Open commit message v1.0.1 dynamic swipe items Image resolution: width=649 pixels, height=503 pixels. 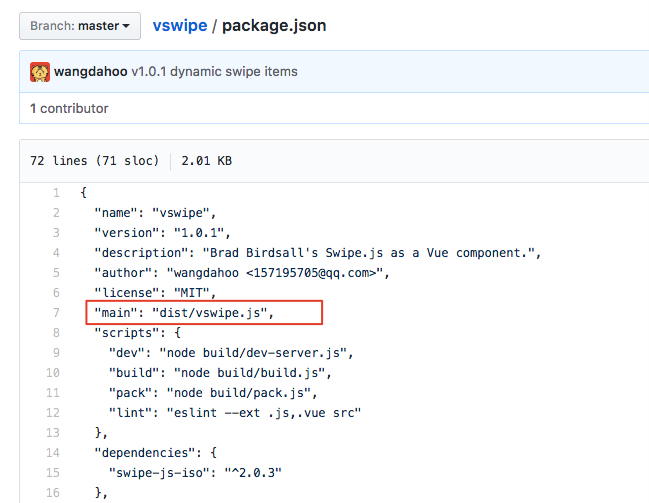(x=214, y=72)
